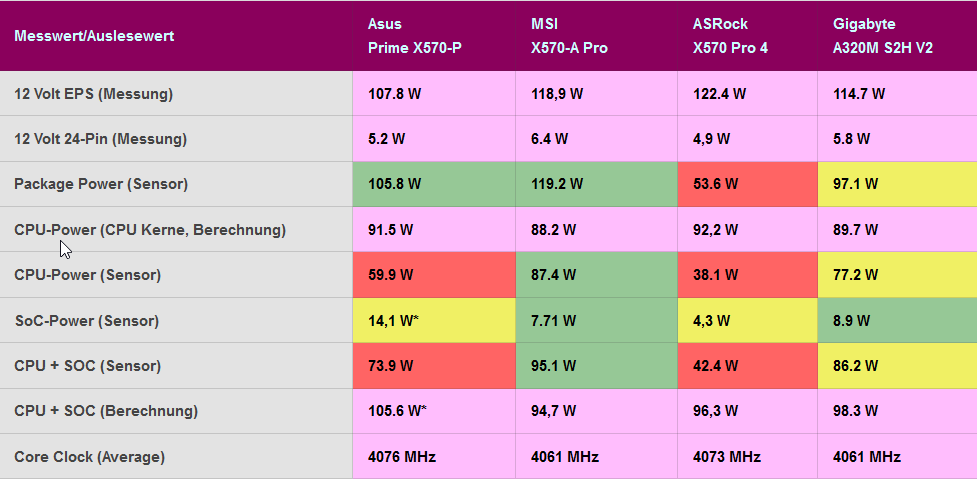Screen dimensions: 977x479
Task: Select the Gigabyte A320M S2H V2 header
Action: [x=897, y=36]
